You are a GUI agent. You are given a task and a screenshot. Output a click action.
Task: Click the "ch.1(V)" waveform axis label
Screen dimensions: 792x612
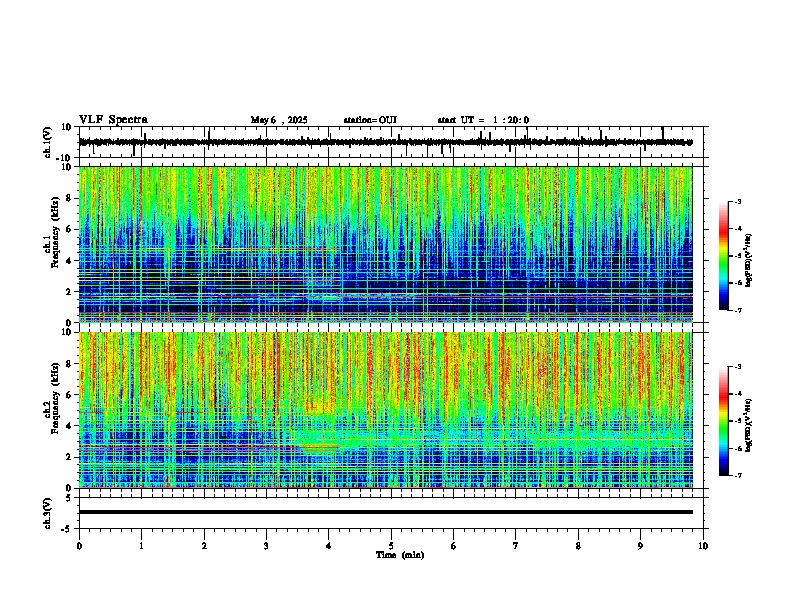pyautogui.click(x=48, y=142)
